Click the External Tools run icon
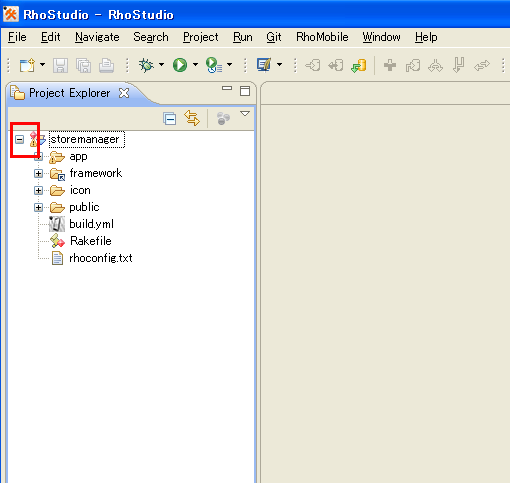510x483 pixels. coord(214,65)
